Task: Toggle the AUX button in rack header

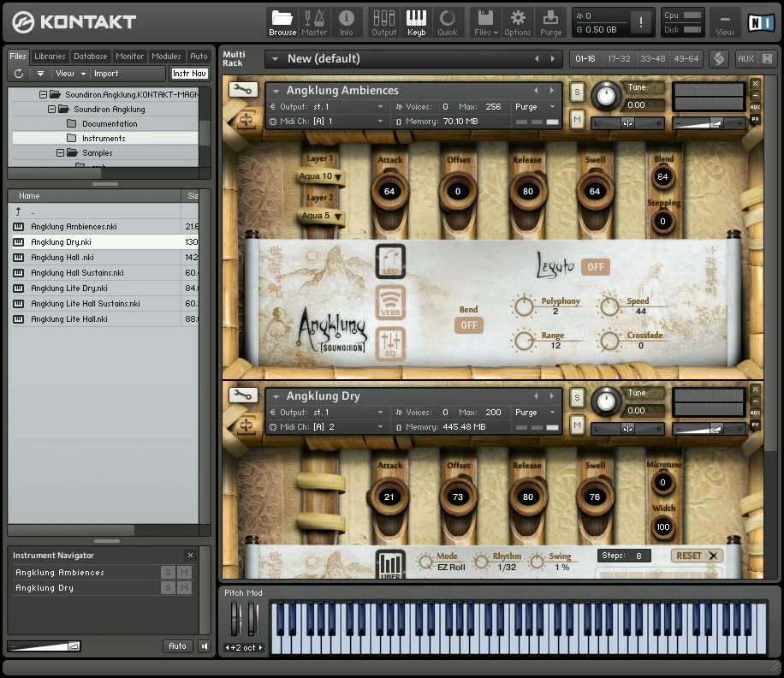Action: (745, 59)
